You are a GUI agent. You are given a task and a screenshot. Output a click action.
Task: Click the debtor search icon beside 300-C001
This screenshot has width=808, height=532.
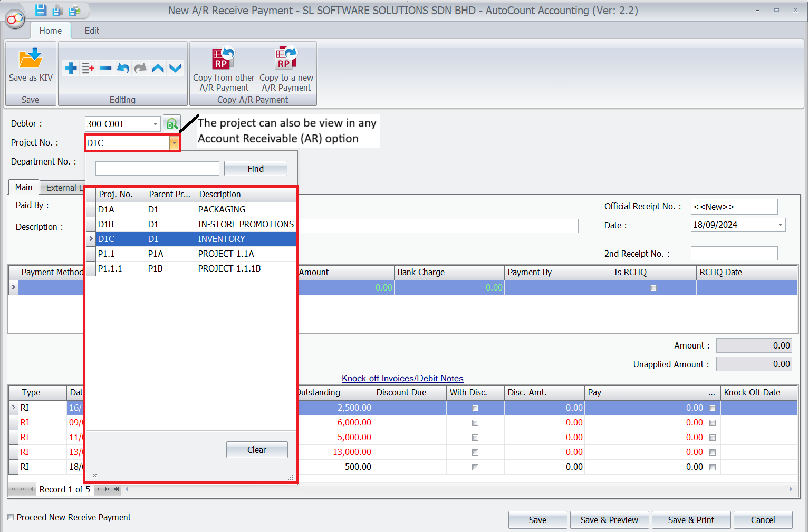point(171,124)
